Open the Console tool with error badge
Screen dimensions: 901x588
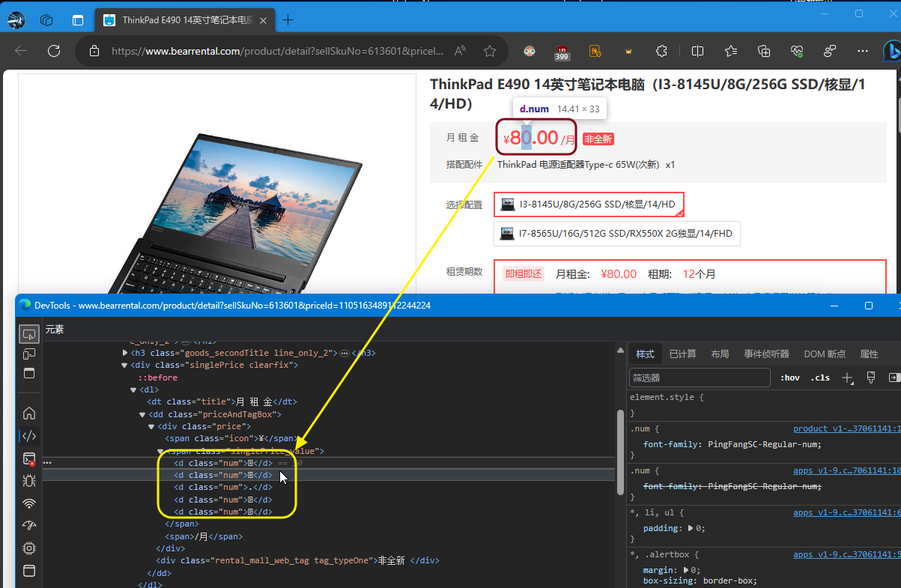click(x=29, y=458)
